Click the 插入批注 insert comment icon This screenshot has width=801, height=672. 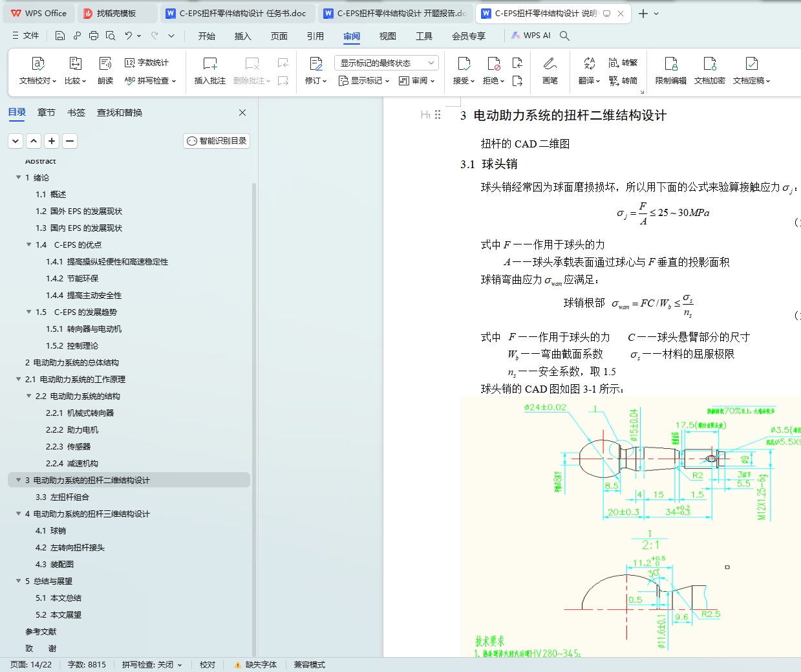pos(210,64)
